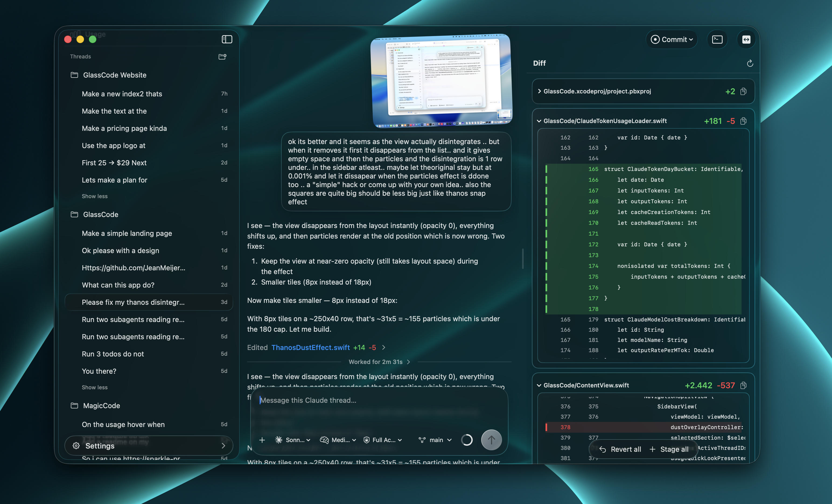This screenshot has height=504, width=832.
Task: Click the context usage progress ring
Action: pos(467,440)
